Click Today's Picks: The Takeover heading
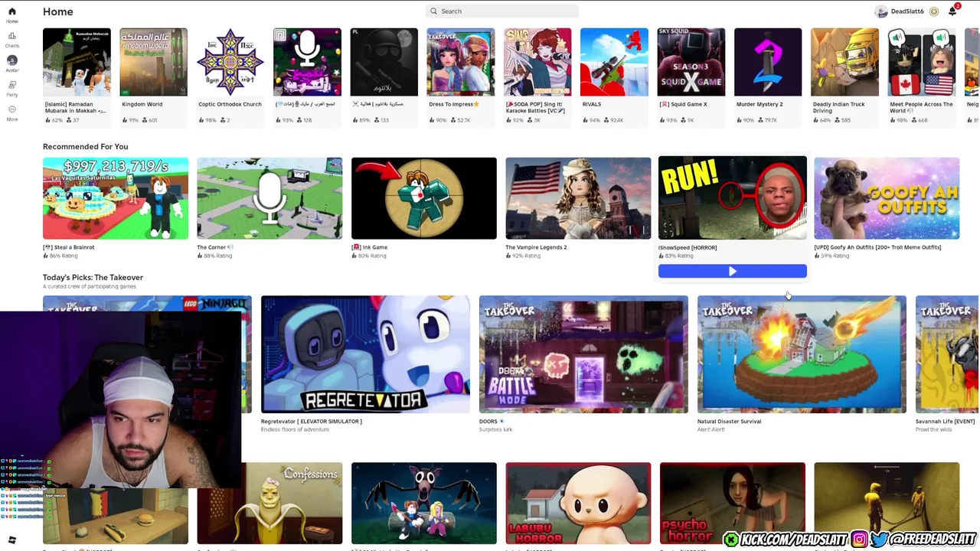 point(93,277)
